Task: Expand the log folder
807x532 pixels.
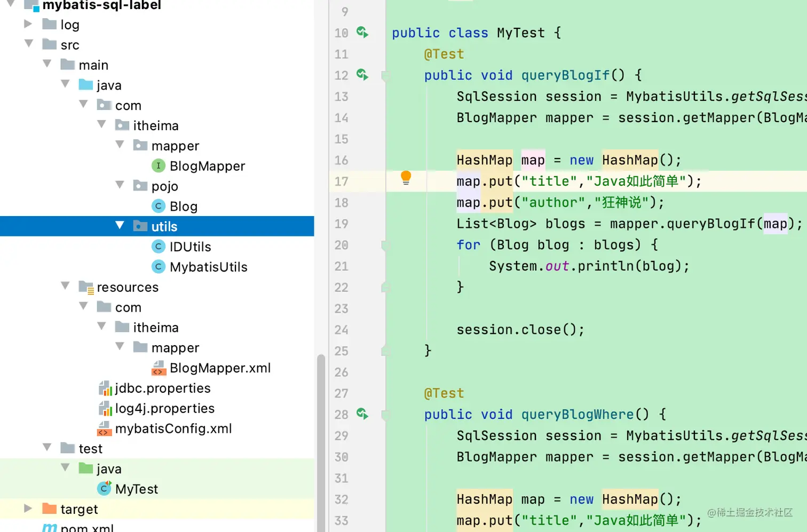Action: (x=28, y=24)
